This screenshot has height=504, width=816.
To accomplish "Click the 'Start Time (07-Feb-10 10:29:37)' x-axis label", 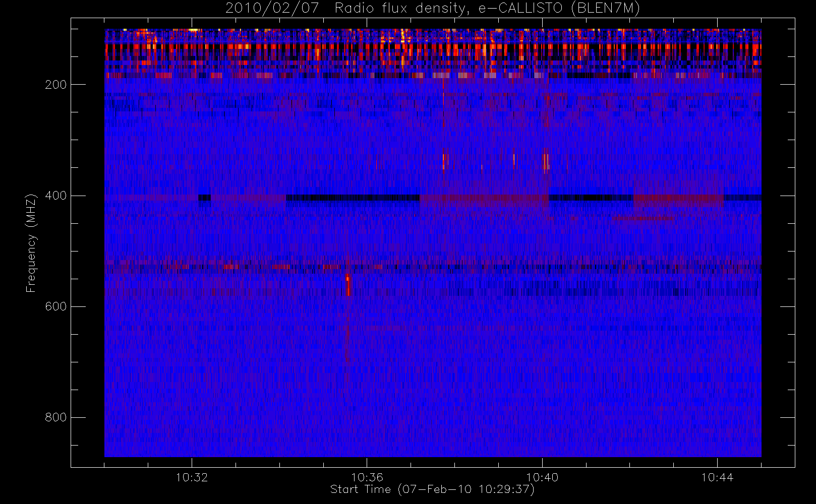I will (x=432, y=489).
